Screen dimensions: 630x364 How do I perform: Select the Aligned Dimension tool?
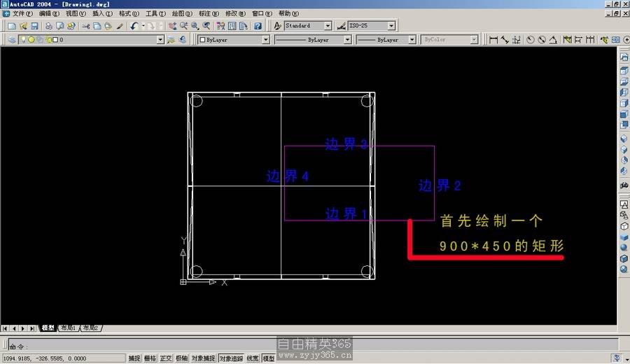coord(505,40)
